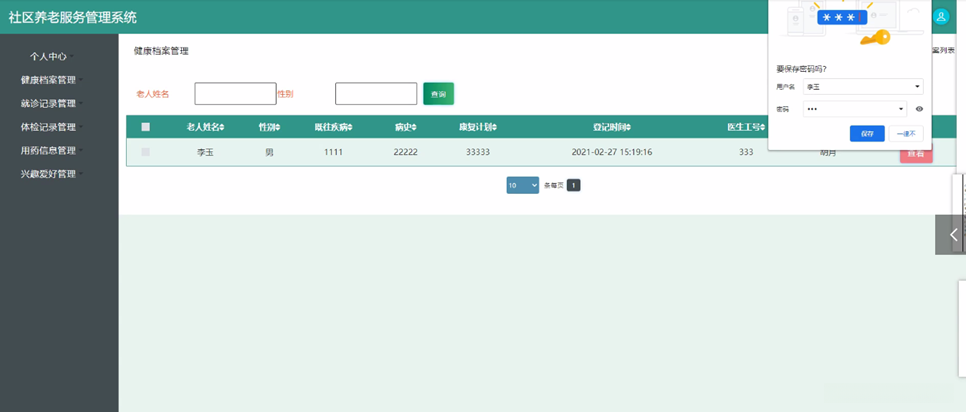Image resolution: width=966 pixels, height=412 pixels.
Task: Expand the 个人中心 sidebar menu
Action: click(52, 57)
